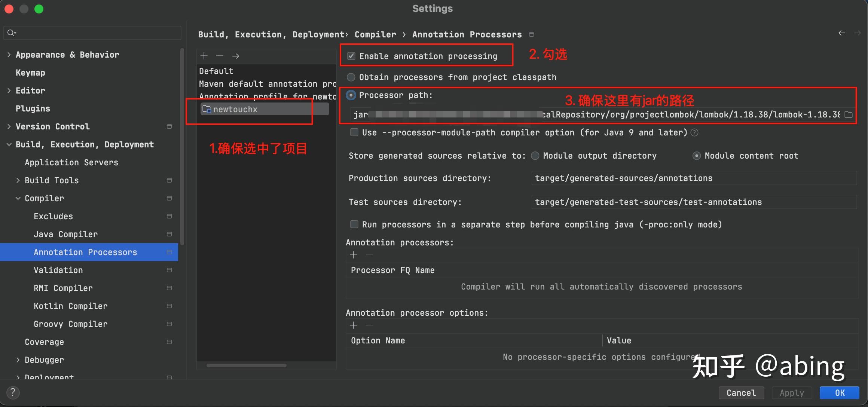Click the OK button
868x407 pixels.
[840, 393]
